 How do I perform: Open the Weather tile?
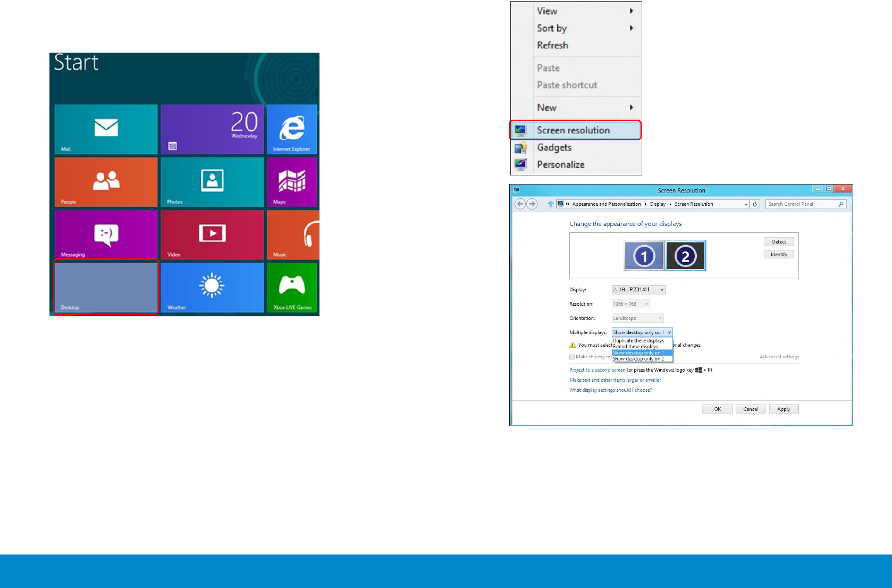pos(212,287)
